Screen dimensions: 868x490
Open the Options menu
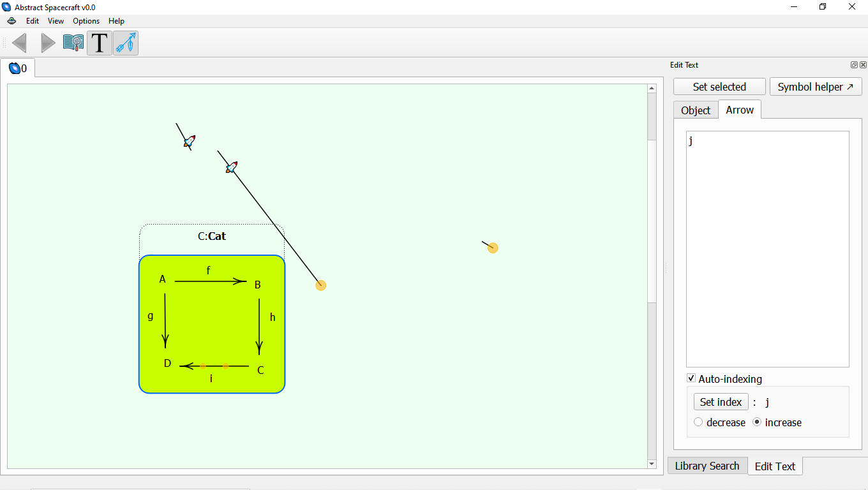tap(86, 21)
